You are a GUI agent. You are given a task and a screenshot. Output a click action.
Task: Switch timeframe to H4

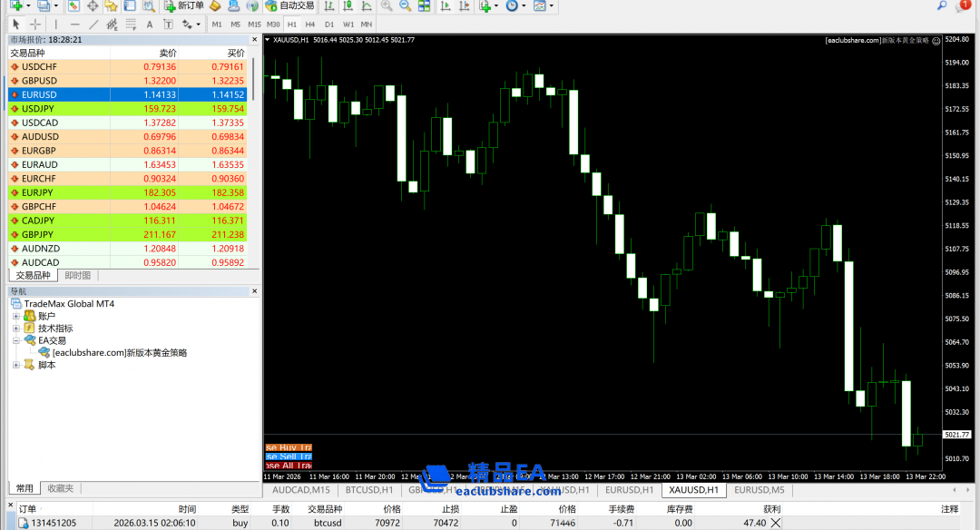[310, 25]
